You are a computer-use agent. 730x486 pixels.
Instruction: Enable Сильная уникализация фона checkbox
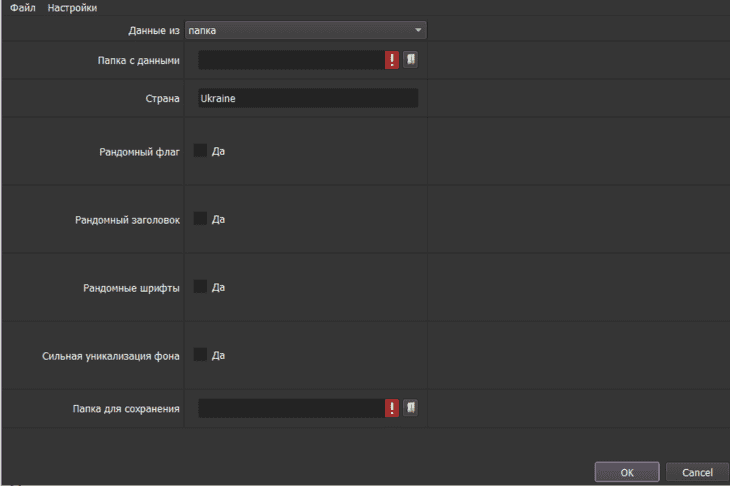pos(200,354)
